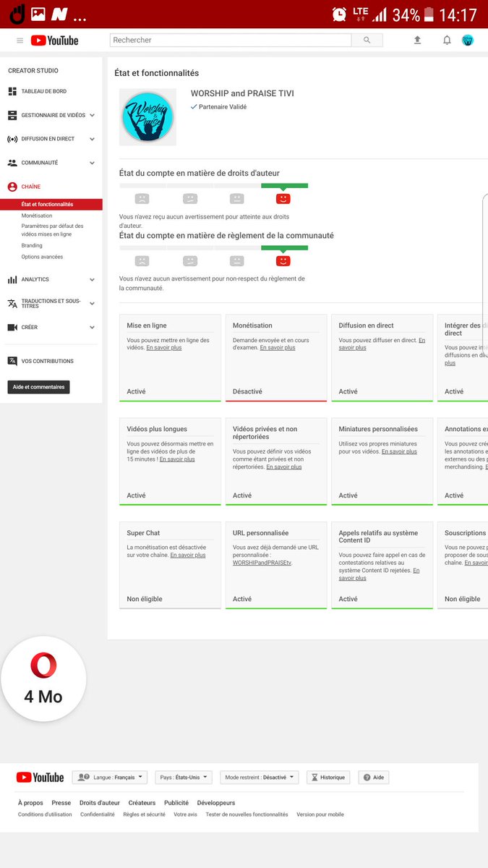Open the hamburger guide menu
Image resolution: width=488 pixels, height=868 pixels.
coord(20,41)
